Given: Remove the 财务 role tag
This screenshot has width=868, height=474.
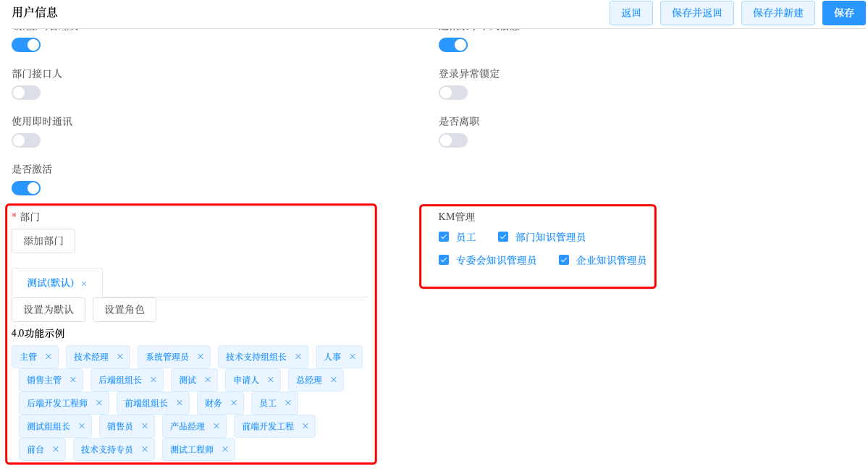Looking at the screenshot, I should 234,403.
